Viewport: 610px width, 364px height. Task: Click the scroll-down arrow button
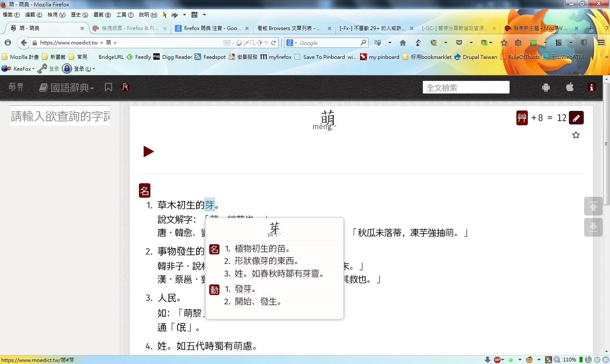(593, 227)
